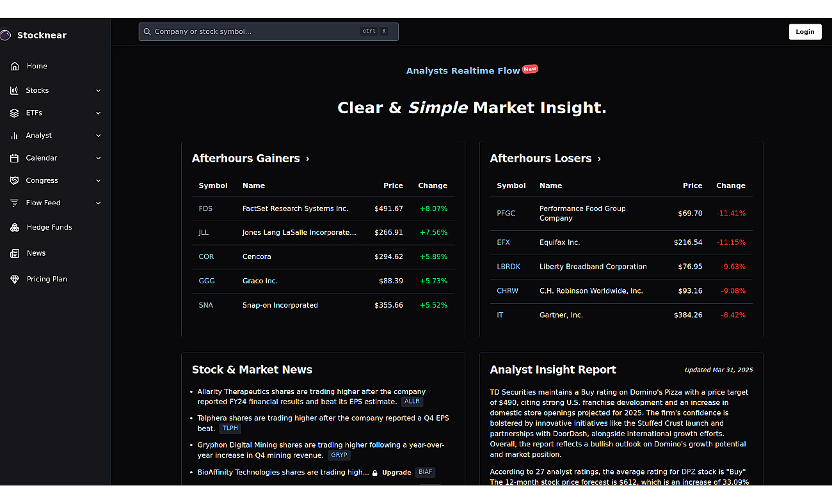Click the Analyst bar chart icon
832x504 pixels.
click(x=14, y=136)
